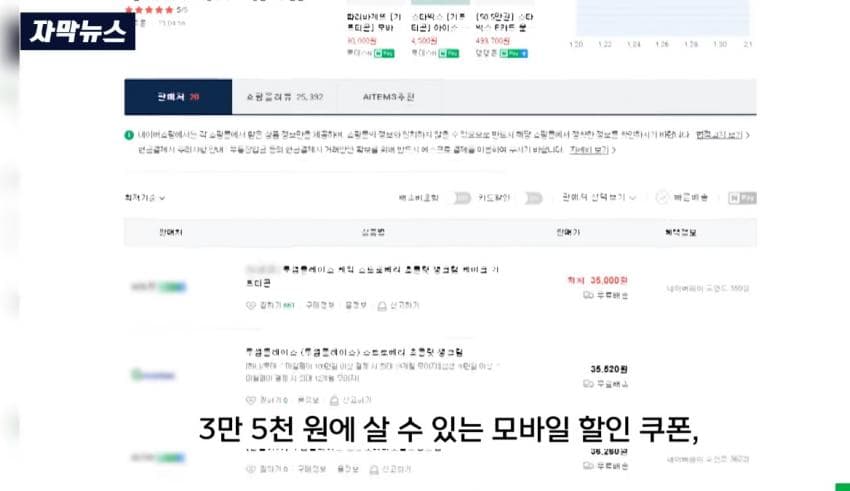
Task: Click the heart icon on the second listing
Action: (250, 400)
